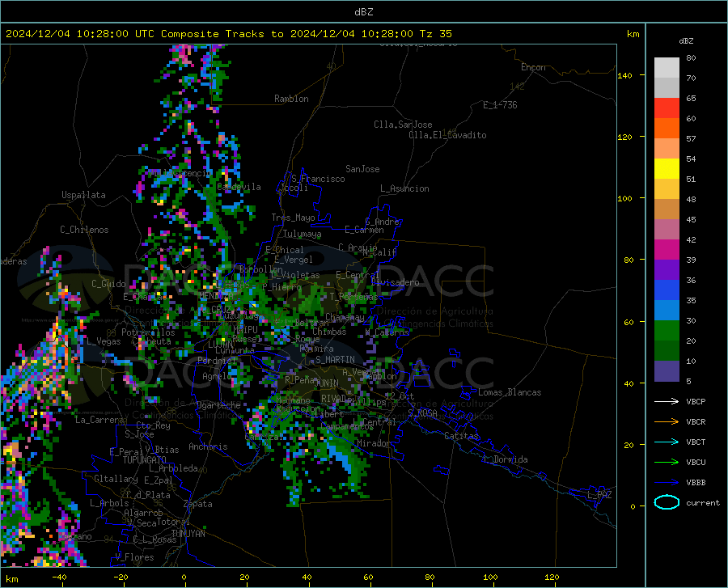
Task: Click the 'Encon' map label
Action: pos(533,67)
